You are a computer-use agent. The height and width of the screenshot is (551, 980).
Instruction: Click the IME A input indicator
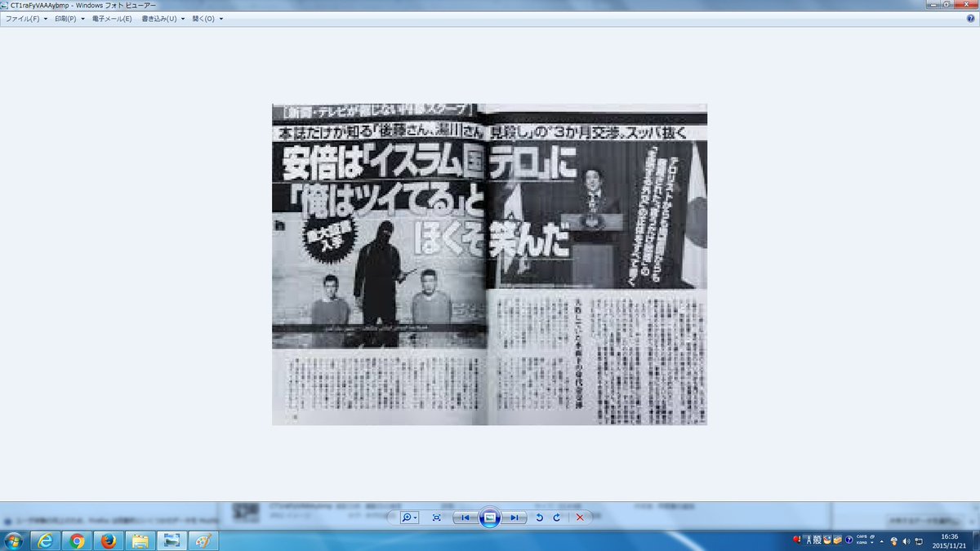808,540
